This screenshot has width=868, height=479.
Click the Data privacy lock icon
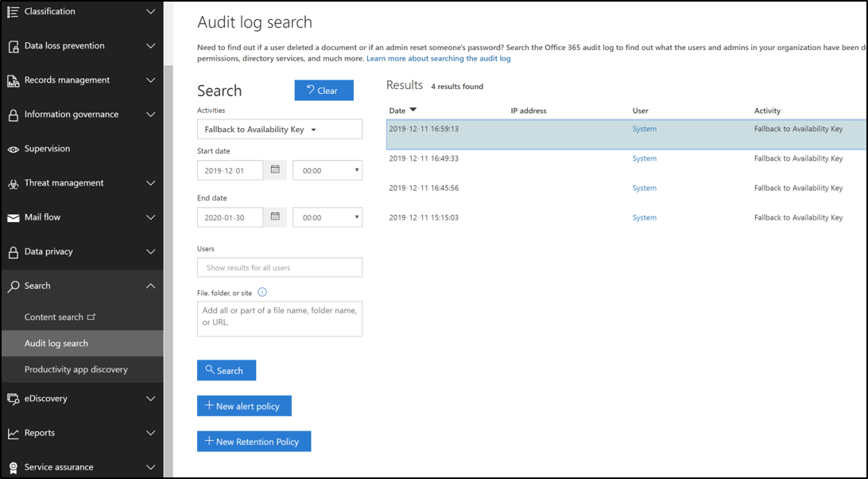tap(13, 252)
